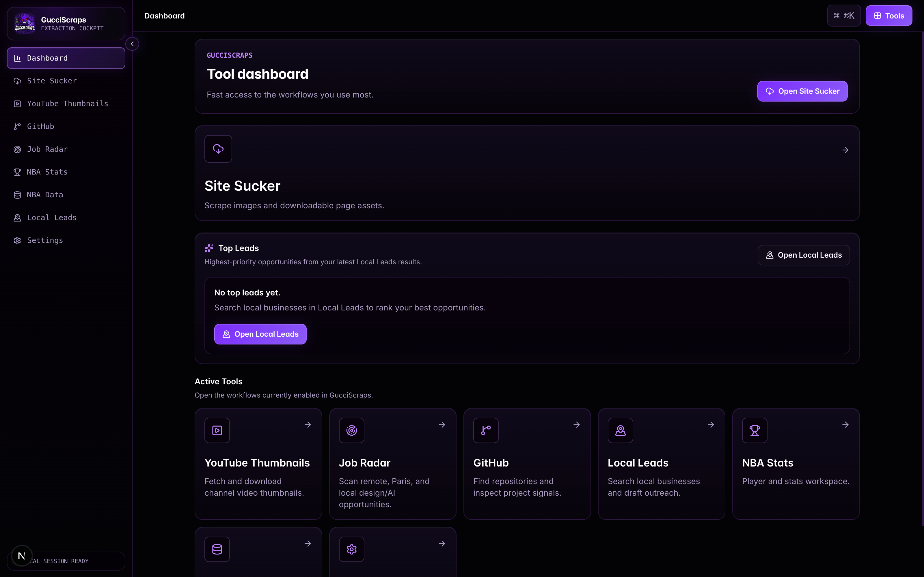Click the arrow on the NBA Stats card
This screenshot has width=924, height=577.
tap(845, 425)
